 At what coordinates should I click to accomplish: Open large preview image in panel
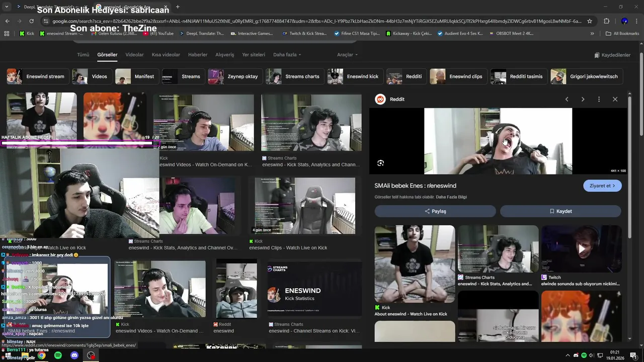[x=498, y=141]
